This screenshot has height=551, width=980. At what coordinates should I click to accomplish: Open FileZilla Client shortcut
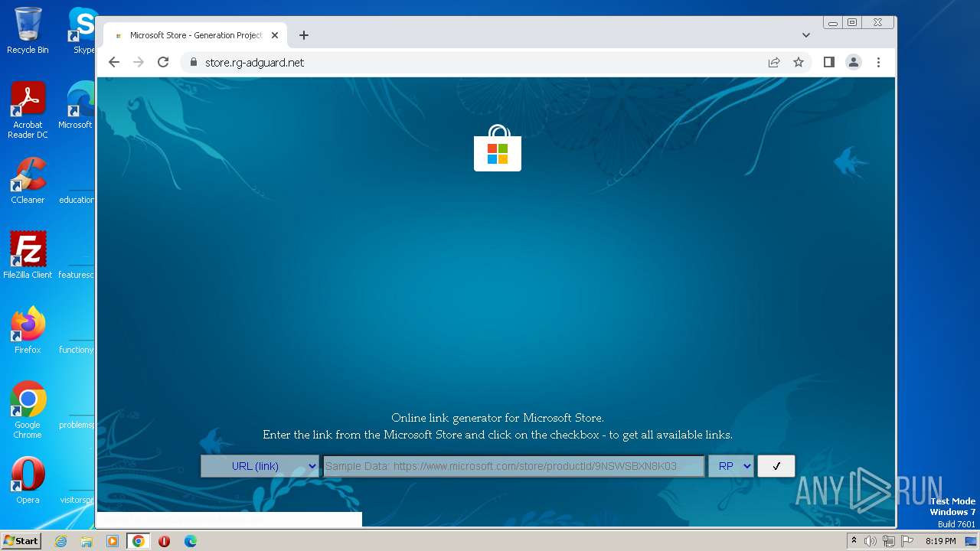(28, 255)
